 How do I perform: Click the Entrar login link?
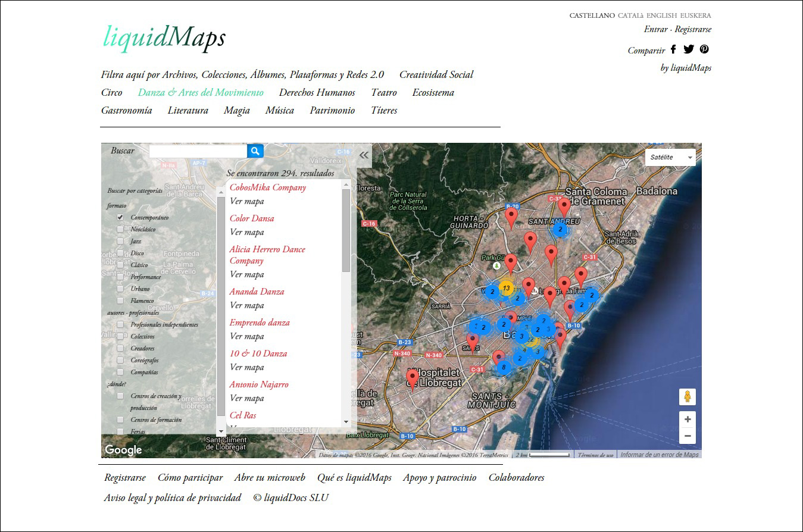(x=656, y=29)
